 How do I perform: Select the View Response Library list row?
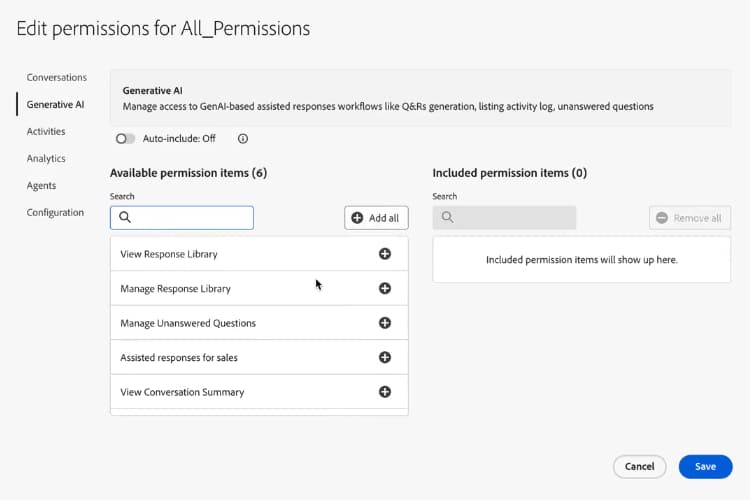(200, 254)
